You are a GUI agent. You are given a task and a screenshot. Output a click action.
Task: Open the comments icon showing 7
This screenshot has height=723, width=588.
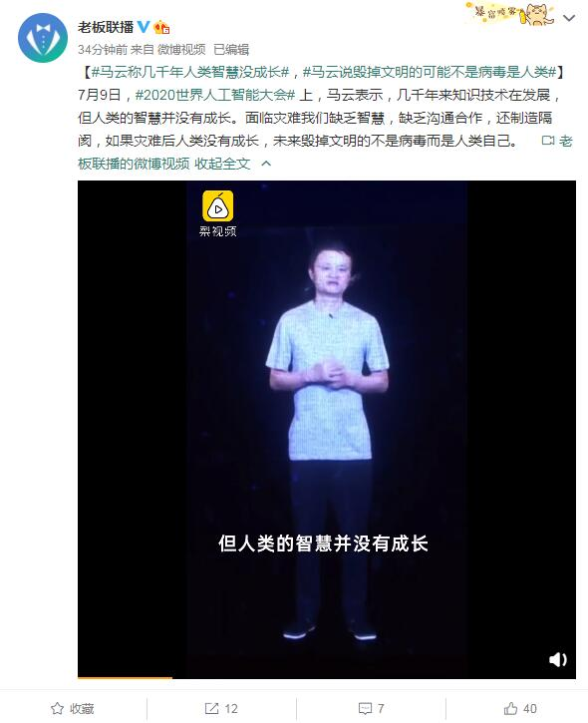coord(372,708)
